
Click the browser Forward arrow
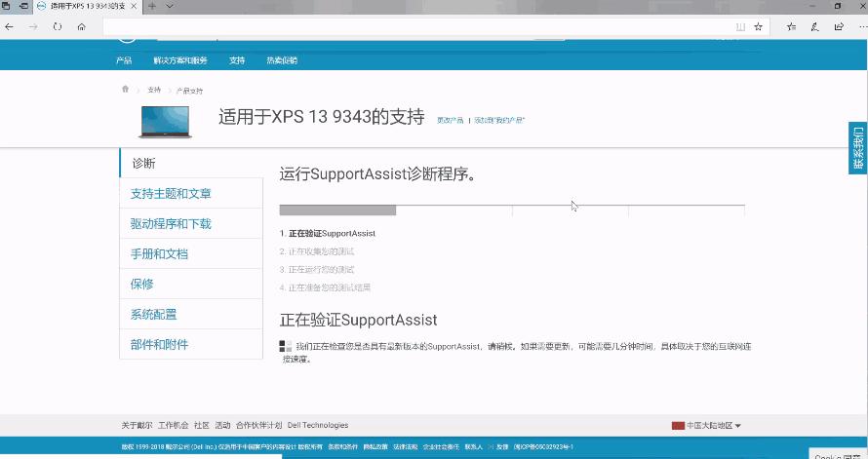33,26
